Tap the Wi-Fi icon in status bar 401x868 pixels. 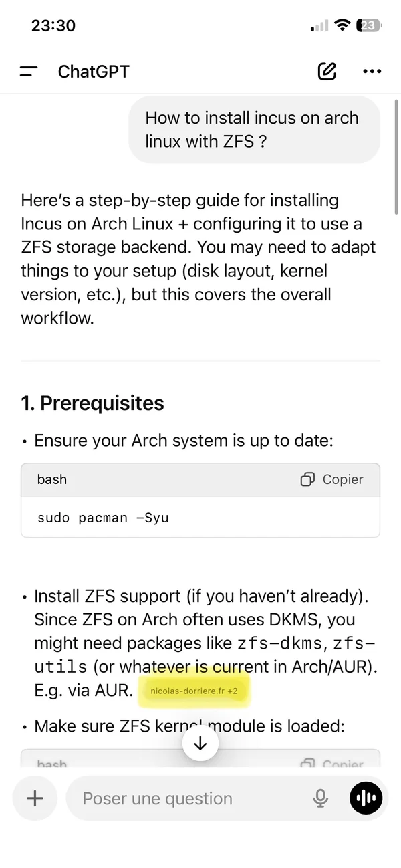click(x=343, y=25)
